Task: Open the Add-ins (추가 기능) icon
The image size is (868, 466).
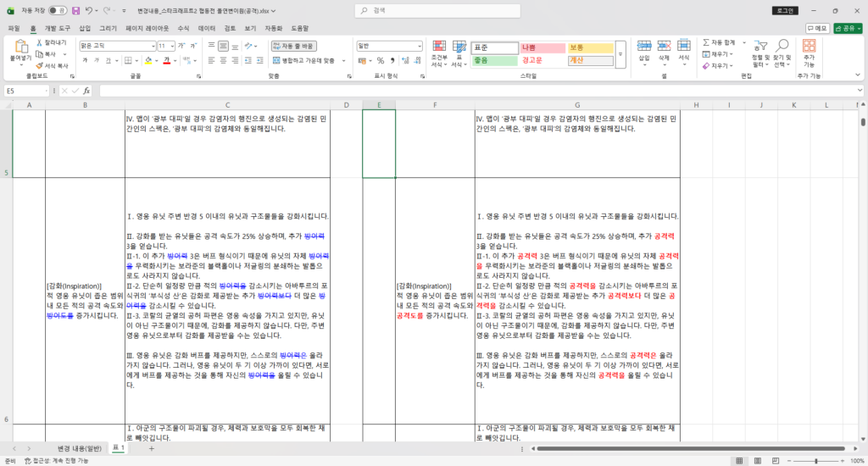Action: pyautogui.click(x=810, y=53)
